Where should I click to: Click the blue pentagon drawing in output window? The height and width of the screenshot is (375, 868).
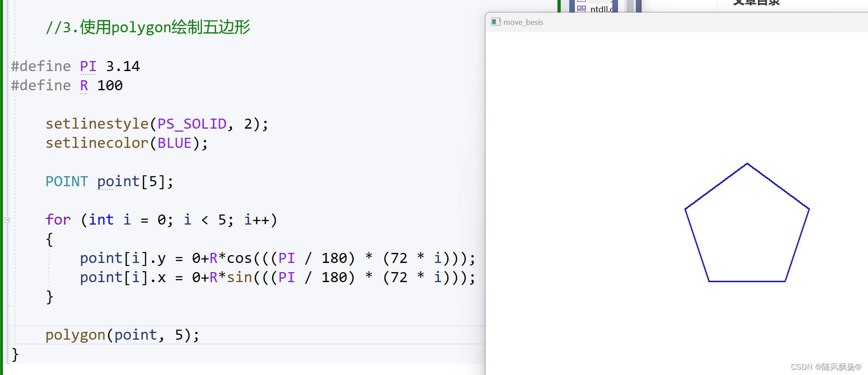tap(747, 222)
